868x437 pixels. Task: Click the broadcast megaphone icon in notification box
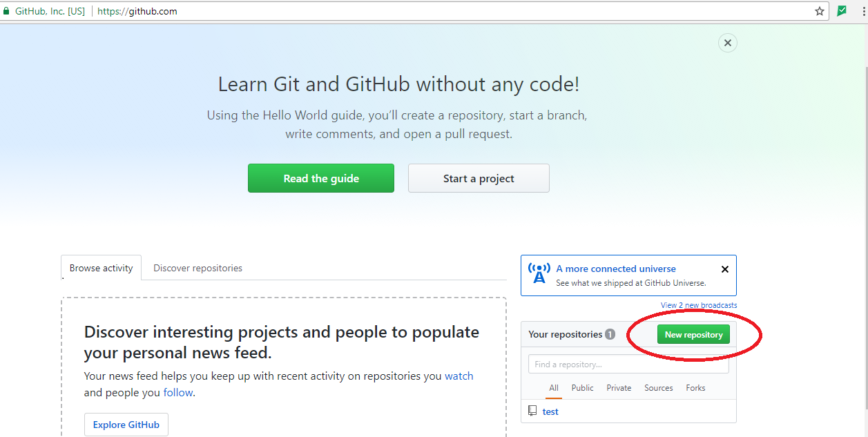click(x=539, y=274)
